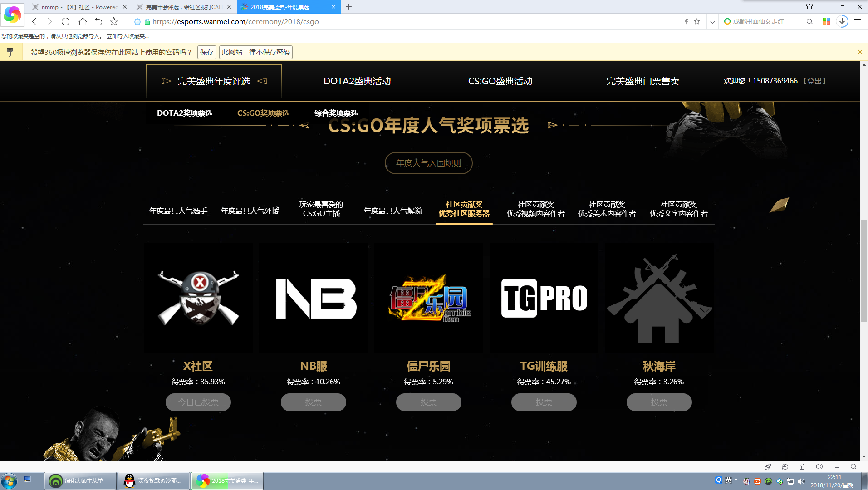Click the search magnifier icon in search box
The image size is (868, 490).
[809, 21]
